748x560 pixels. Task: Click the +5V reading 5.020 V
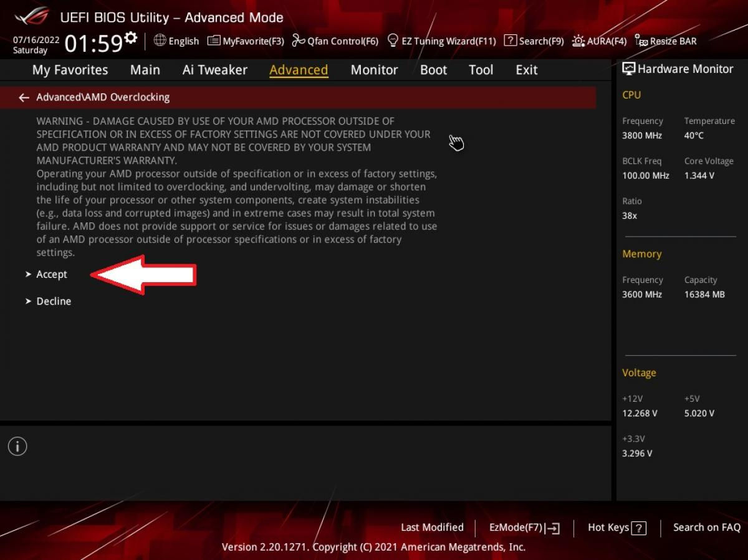click(x=699, y=413)
